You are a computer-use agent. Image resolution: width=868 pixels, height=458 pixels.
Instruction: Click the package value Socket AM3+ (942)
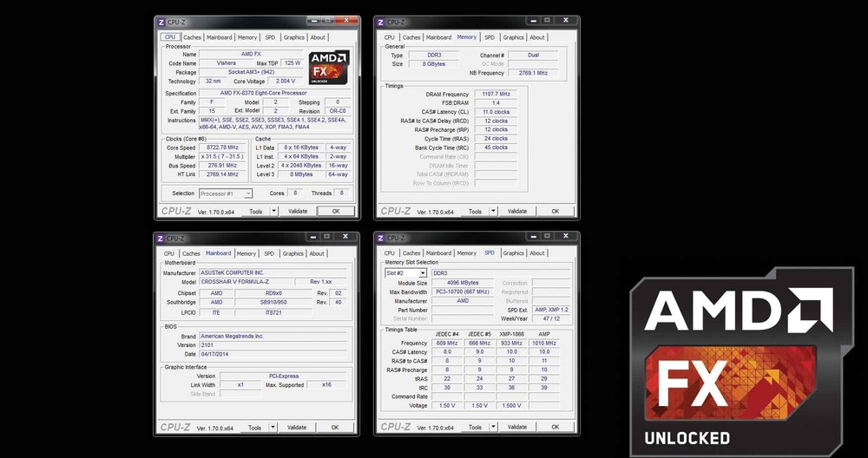pos(250,72)
